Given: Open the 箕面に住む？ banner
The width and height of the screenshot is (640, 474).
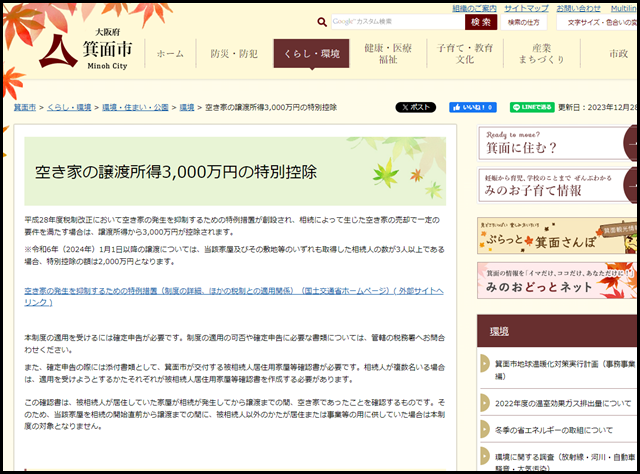Looking at the screenshot, I should [557, 143].
